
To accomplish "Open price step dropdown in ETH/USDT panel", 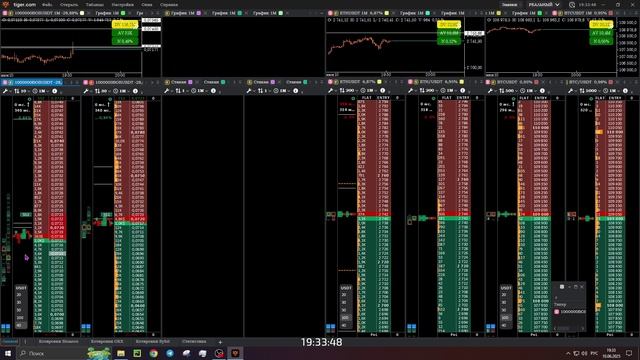I will (x=428, y=91).
